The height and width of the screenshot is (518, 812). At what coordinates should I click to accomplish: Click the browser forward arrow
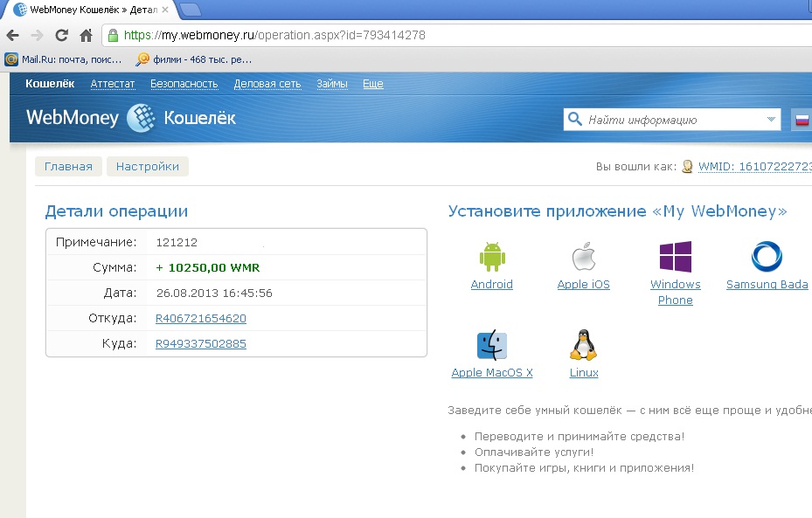coord(37,35)
